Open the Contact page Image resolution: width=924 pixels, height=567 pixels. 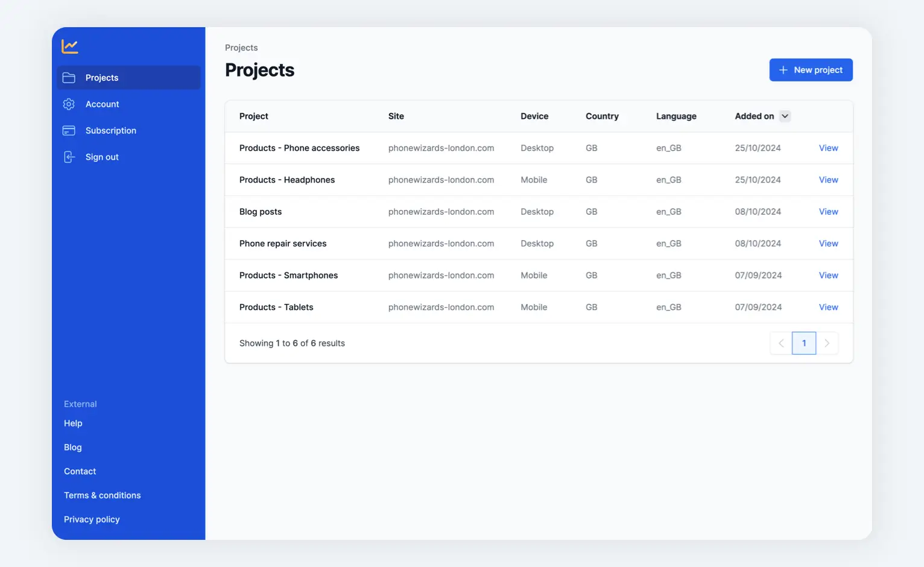(x=80, y=471)
